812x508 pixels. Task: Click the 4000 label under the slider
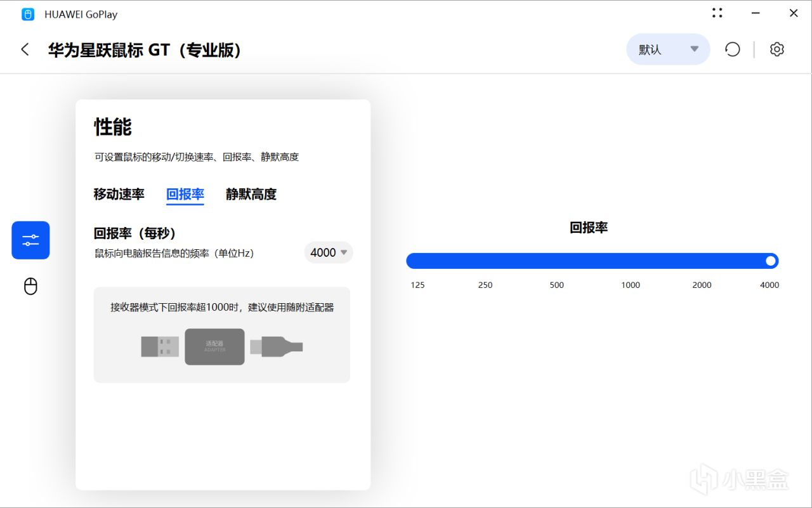(769, 285)
